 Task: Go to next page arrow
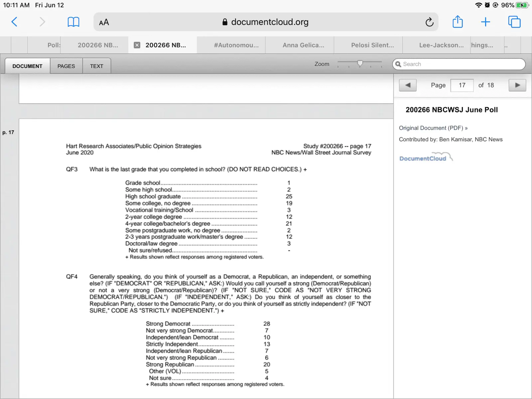[517, 85]
